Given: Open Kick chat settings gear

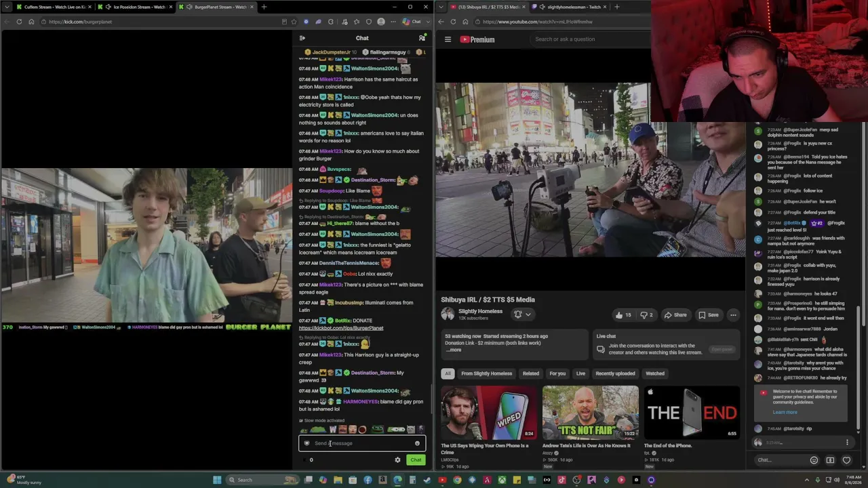Looking at the screenshot, I should 397,460.
